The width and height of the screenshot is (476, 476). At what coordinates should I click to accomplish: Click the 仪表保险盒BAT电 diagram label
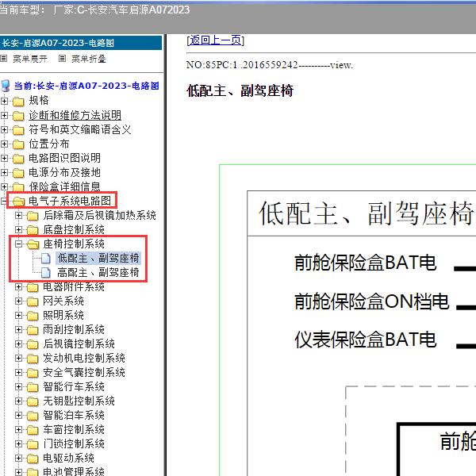point(366,340)
